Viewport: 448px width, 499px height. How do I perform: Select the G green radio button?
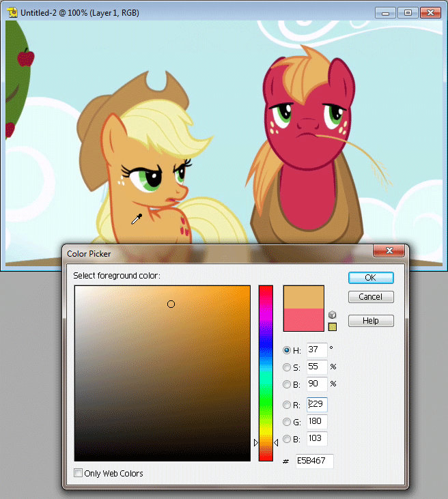click(287, 422)
